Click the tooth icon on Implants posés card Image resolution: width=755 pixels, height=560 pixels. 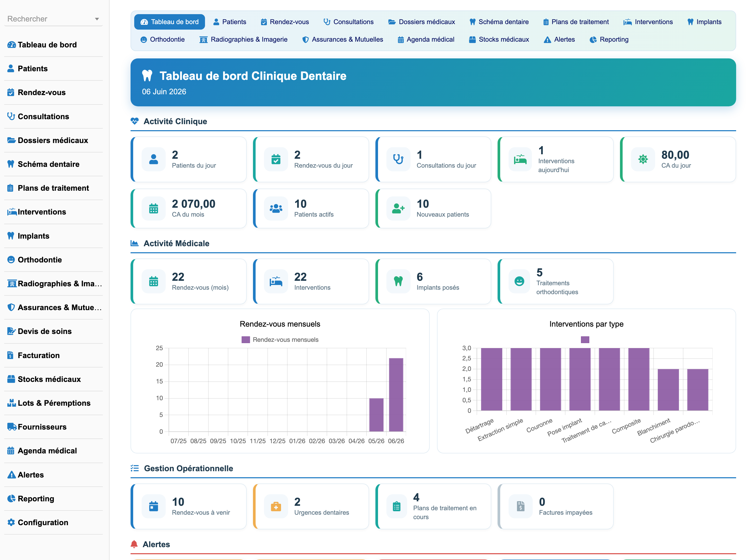(x=398, y=281)
